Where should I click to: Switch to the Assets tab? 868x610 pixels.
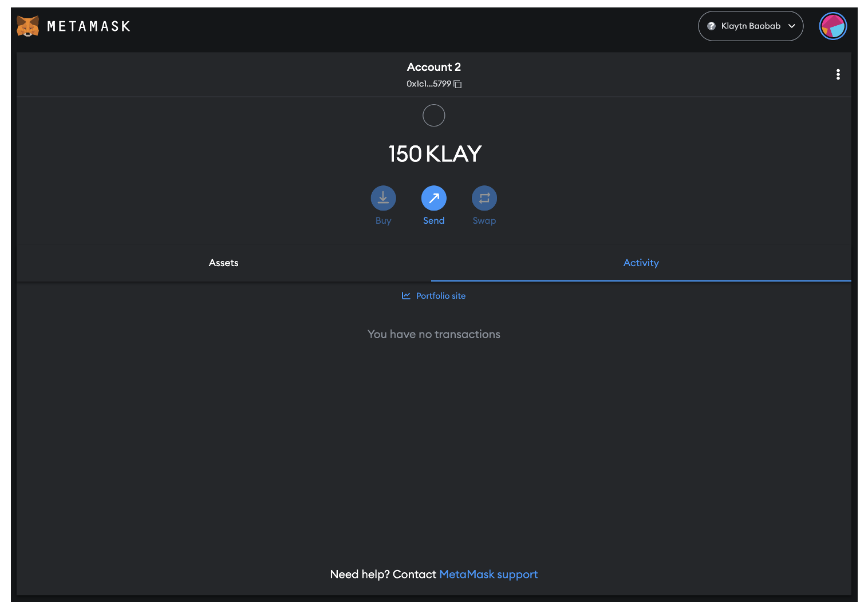[224, 263]
